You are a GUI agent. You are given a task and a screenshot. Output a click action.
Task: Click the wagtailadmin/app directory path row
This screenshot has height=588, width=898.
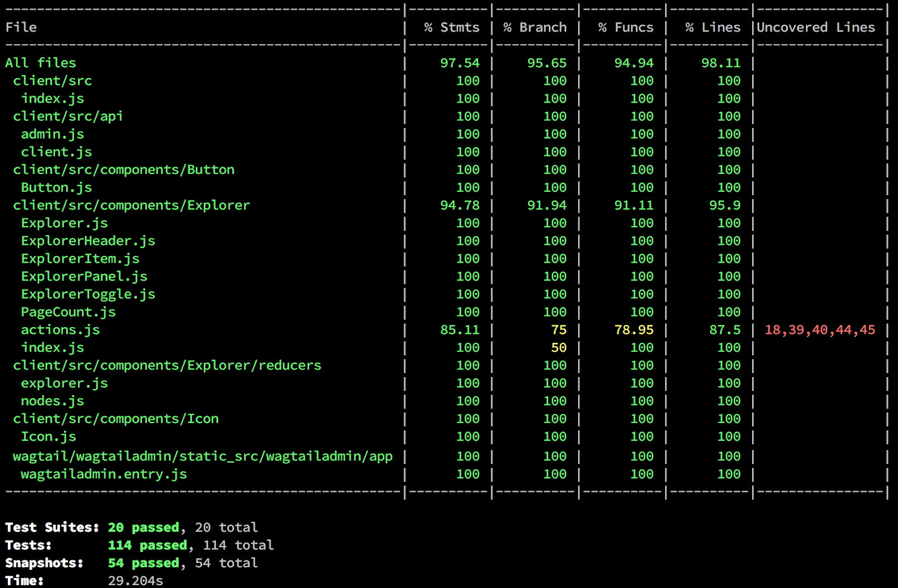click(x=203, y=456)
